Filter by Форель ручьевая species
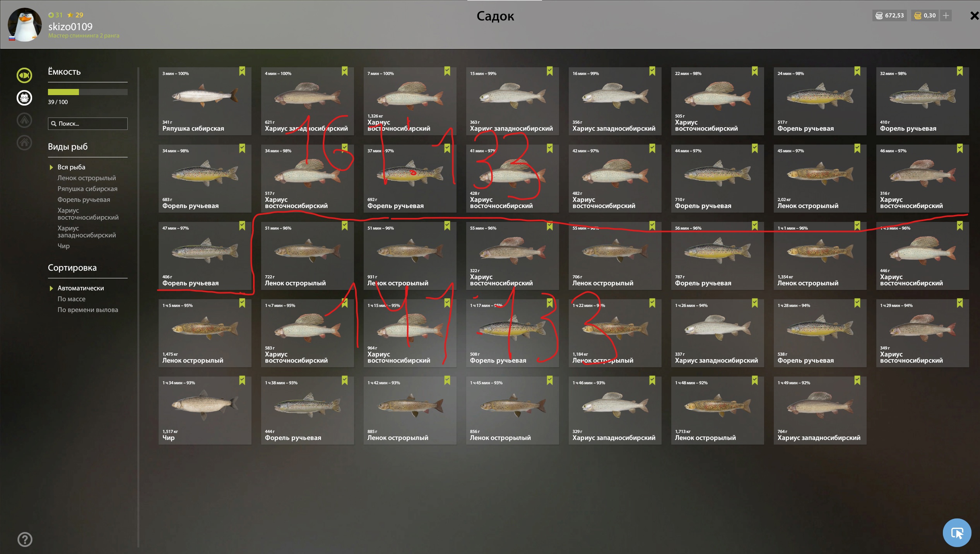The image size is (980, 554). point(84,199)
